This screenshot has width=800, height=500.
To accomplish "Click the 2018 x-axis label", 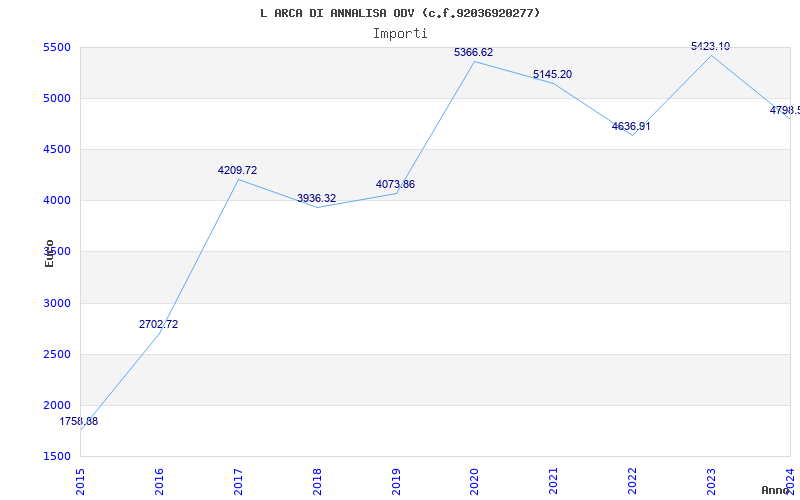I will pyautogui.click(x=317, y=481).
